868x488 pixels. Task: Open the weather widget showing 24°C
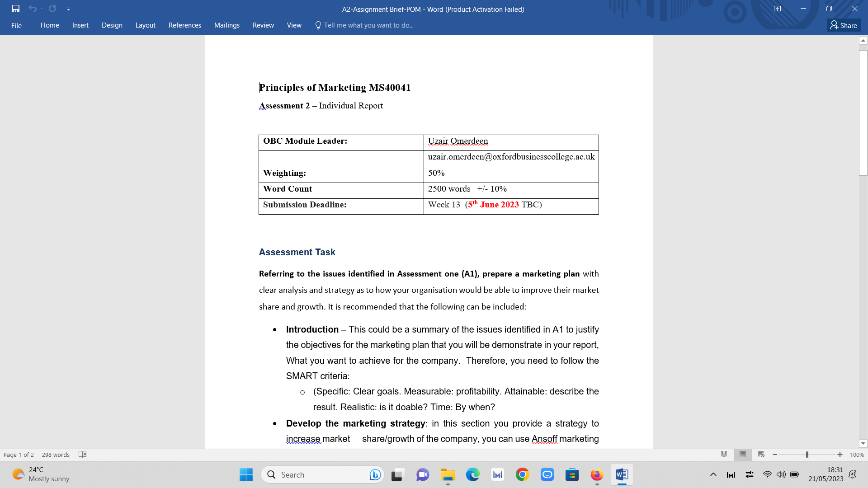coord(41,474)
